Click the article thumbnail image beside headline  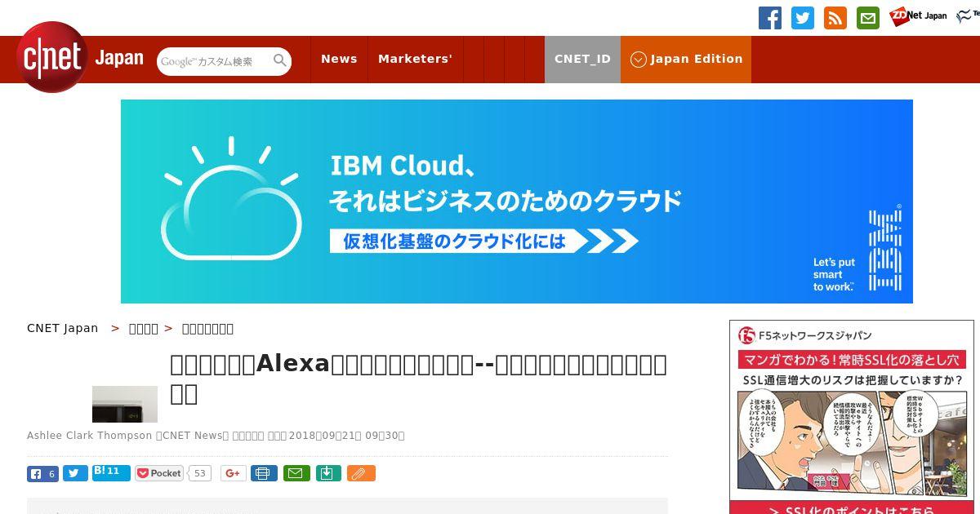click(125, 404)
